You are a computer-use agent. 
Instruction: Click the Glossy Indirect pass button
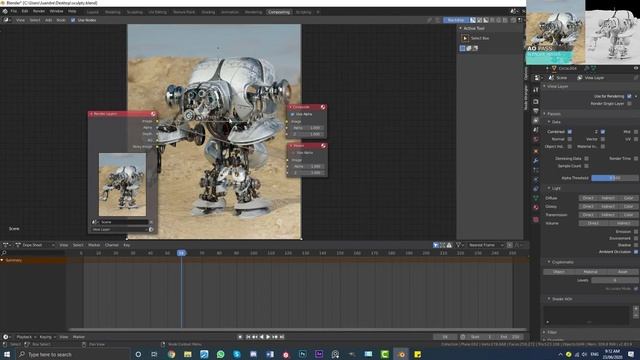608,207
